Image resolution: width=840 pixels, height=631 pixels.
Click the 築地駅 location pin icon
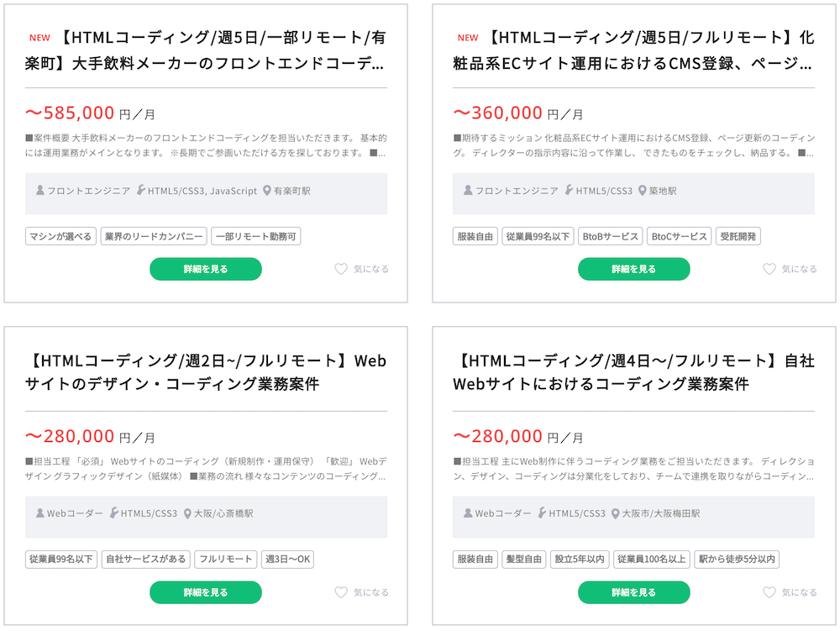[x=643, y=192]
